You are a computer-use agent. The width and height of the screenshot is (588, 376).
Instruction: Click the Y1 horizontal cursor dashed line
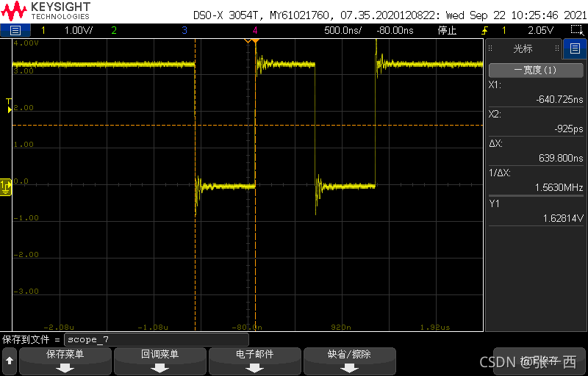248,125
